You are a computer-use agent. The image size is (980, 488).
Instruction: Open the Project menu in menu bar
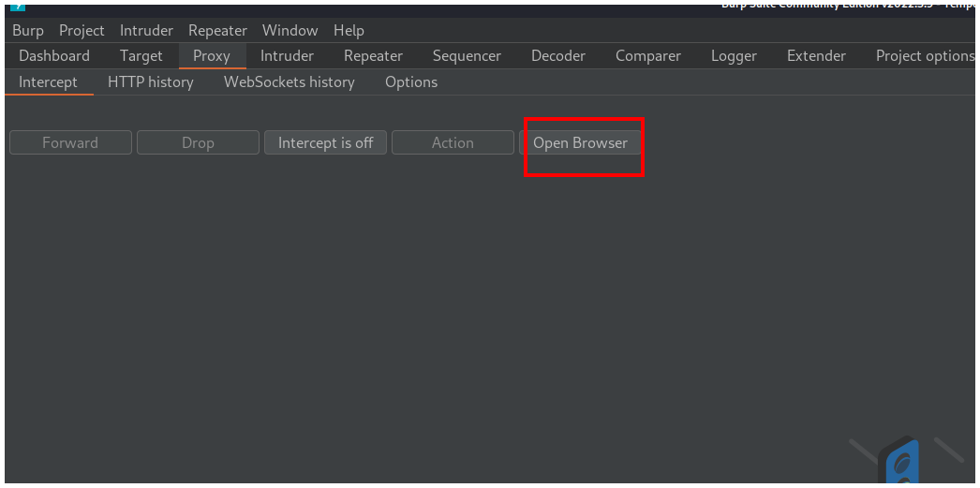(x=82, y=31)
